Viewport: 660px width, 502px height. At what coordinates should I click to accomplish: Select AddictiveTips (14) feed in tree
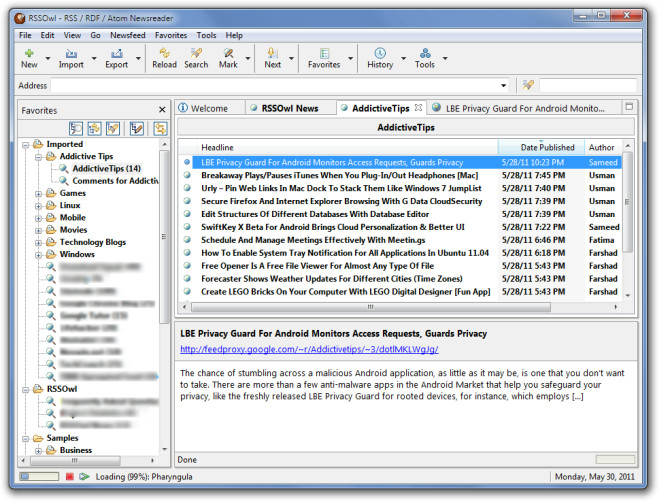click(106, 168)
